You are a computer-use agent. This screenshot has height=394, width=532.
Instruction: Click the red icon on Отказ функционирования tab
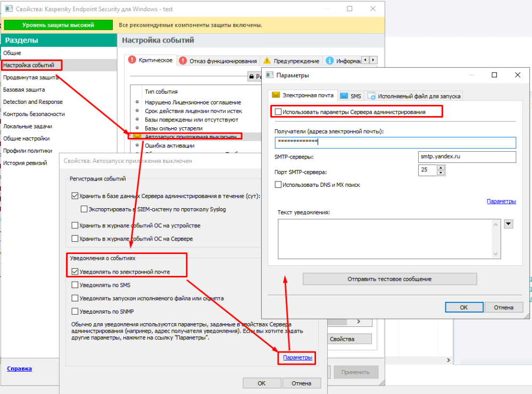(183, 61)
